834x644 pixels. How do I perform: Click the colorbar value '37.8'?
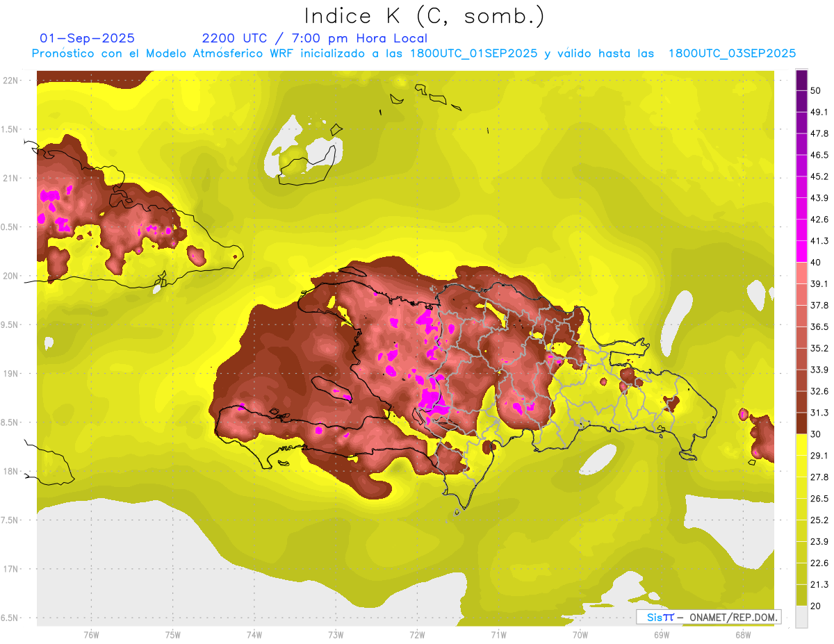[x=819, y=305]
